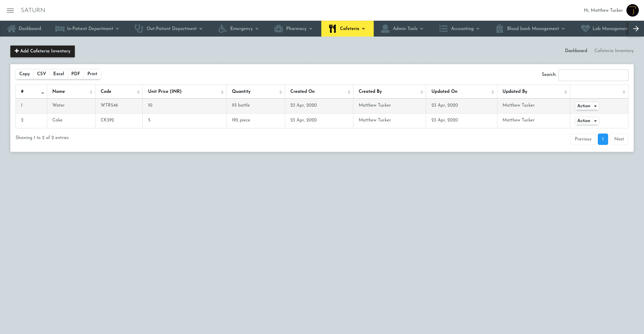The width and height of the screenshot is (644, 334).
Task: Toggle descending sort on the # column
Action: [x=43, y=93]
